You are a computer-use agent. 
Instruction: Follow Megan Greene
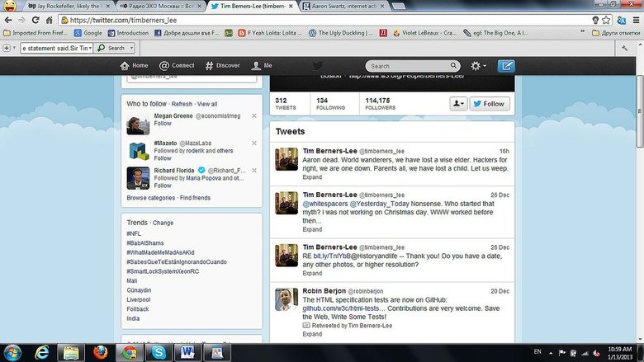163,124
